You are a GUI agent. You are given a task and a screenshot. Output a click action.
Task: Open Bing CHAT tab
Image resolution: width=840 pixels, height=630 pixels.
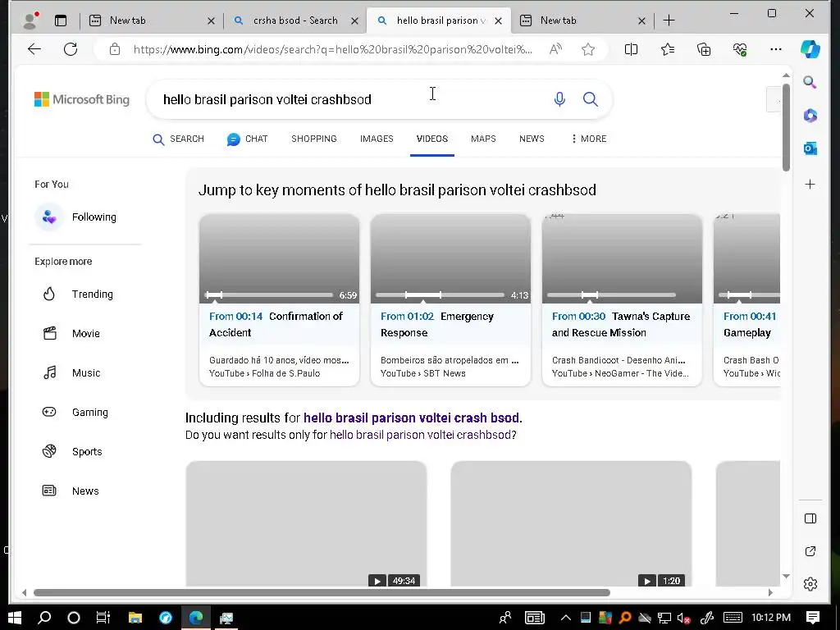pyautogui.click(x=247, y=139)
